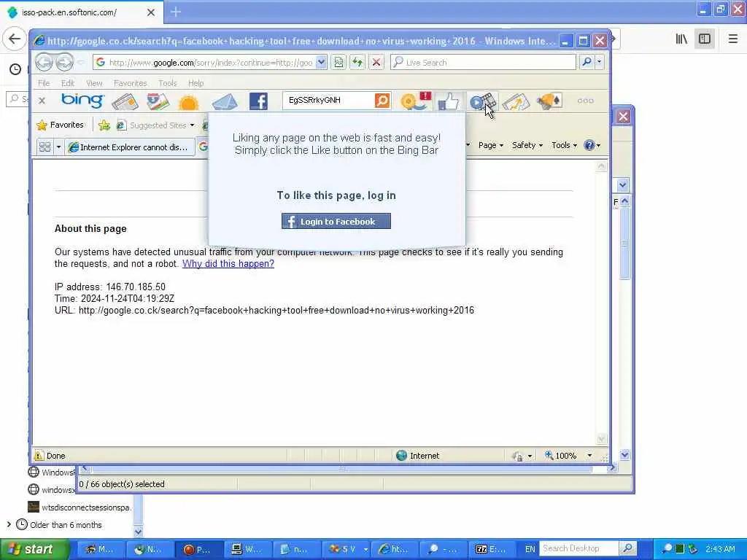Open the Favorites menu in IE menu bar

click(x=130, y=83)
